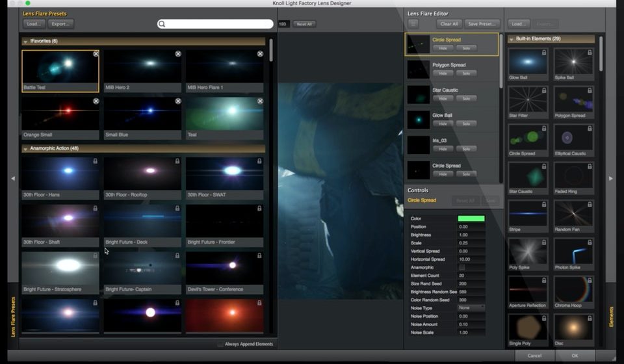Remove Small Blue from Favorites
This screenshot has height=364, width=624.
(178, 101)
